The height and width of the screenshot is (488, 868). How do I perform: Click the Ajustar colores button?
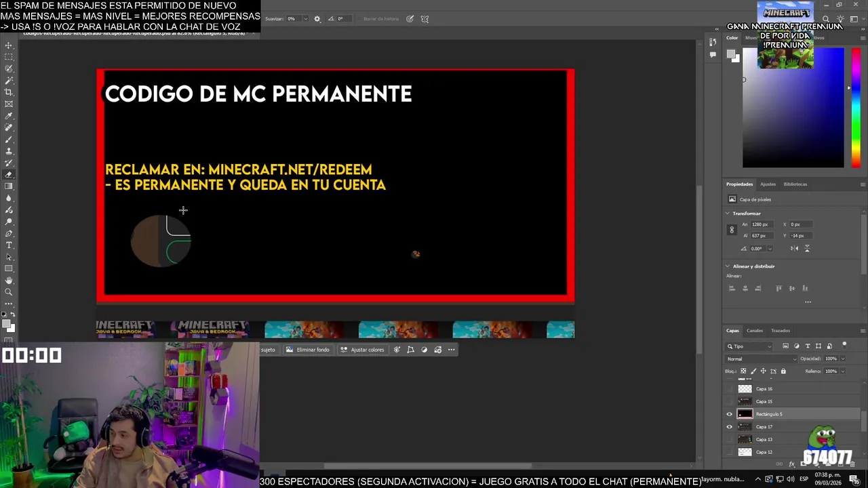pyautogui.click(x=362, y=350)
